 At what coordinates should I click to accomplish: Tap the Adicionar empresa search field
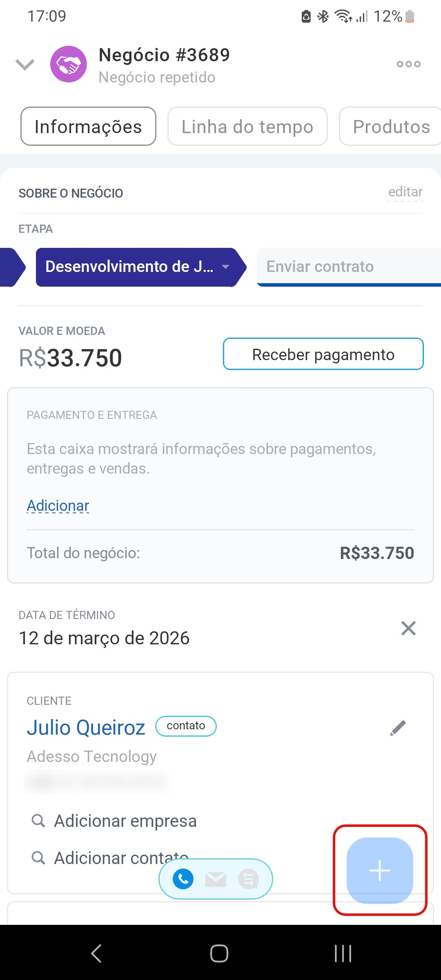coord(125,821)
